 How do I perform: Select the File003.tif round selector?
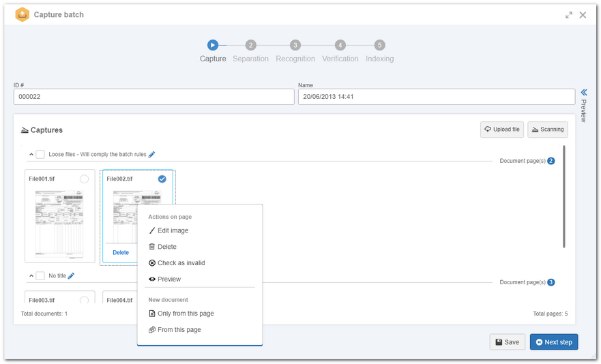tap(85, 300)
